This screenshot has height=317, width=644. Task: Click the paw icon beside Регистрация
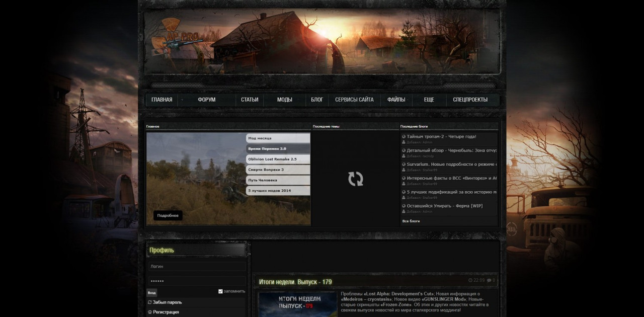point(149,312)
